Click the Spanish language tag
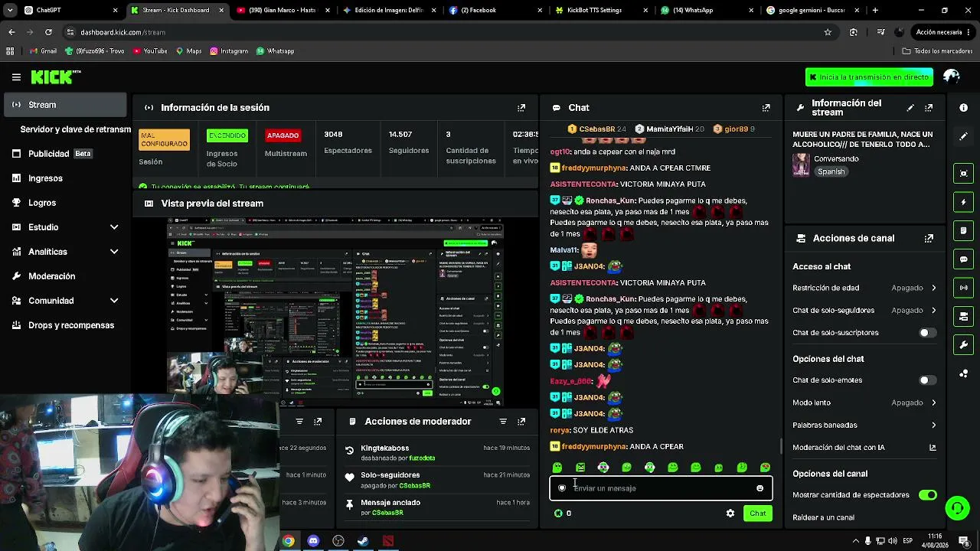 point(831,172)
